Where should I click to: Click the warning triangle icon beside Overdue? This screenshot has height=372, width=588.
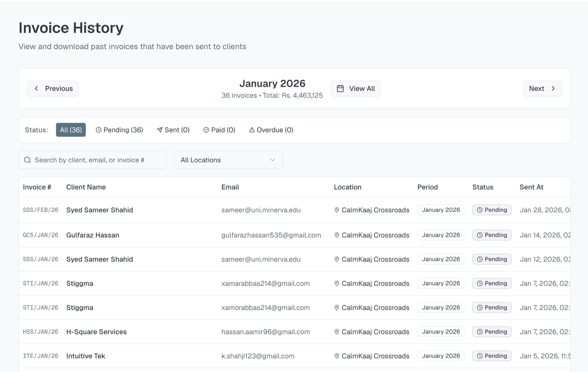coord(252,130)
